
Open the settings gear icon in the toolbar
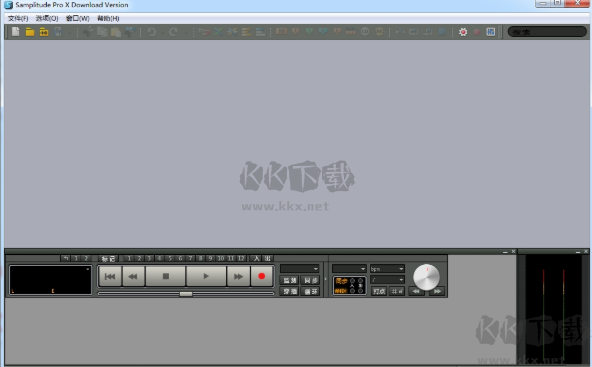click(x=463, y=32)
